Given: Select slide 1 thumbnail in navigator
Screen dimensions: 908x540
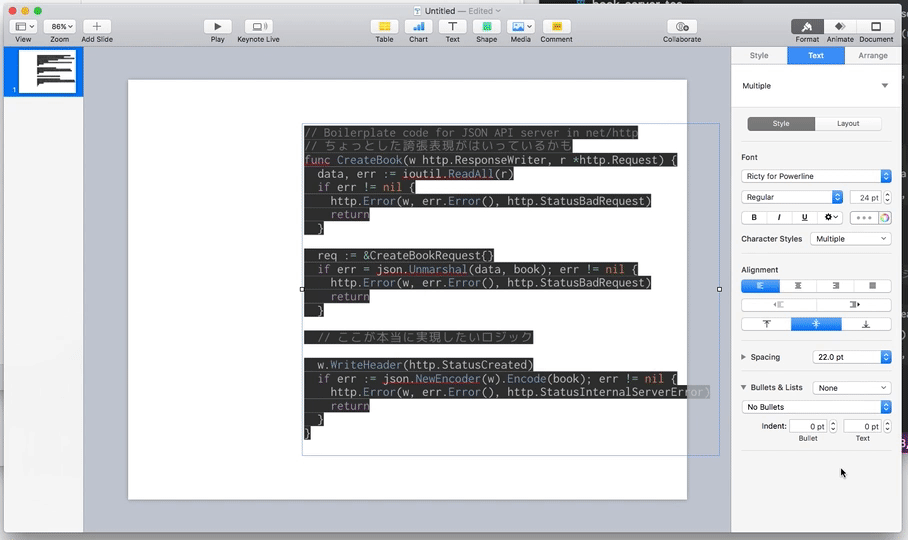Looking at the screenshot, I should (x=47, y=72).
